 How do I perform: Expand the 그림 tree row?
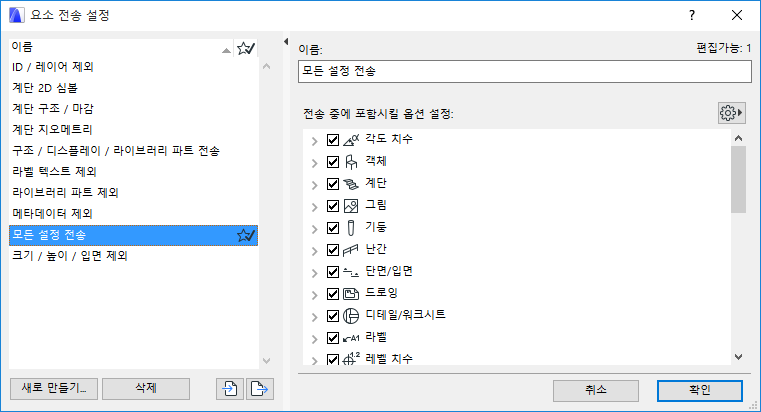[314, 207]
